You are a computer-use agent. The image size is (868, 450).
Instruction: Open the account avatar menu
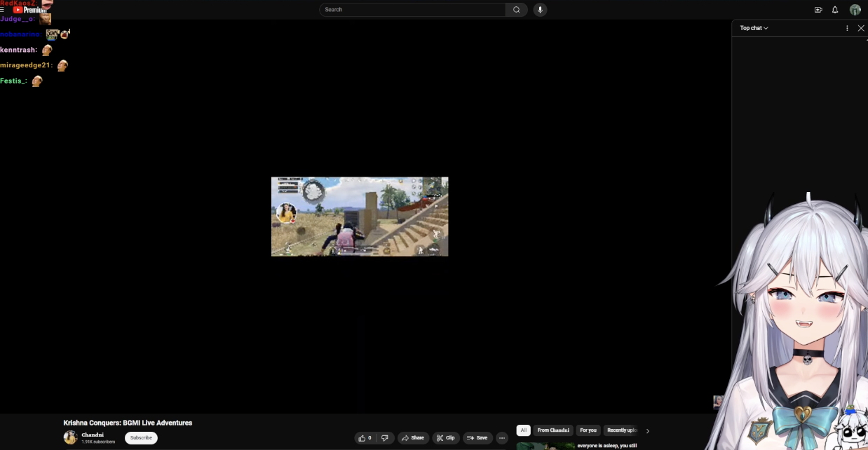click(x=855, y=10)
